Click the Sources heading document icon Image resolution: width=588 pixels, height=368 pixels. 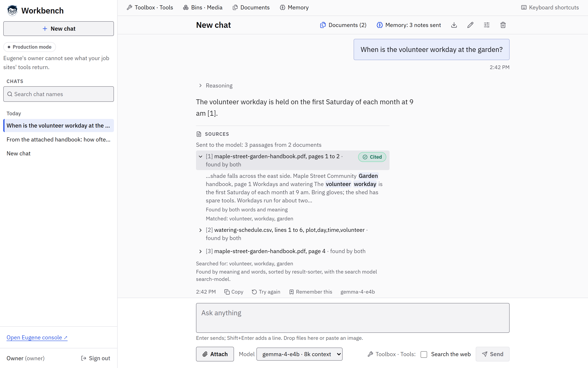199,134
